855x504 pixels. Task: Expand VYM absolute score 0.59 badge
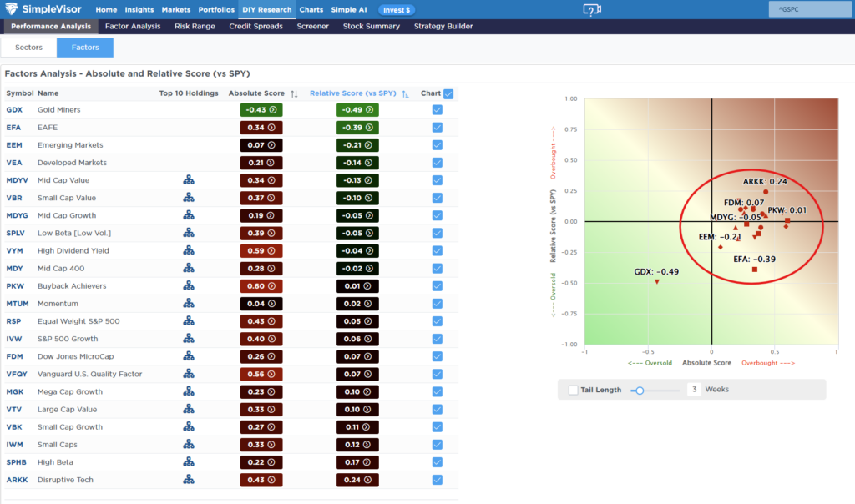tap(261, 250)
